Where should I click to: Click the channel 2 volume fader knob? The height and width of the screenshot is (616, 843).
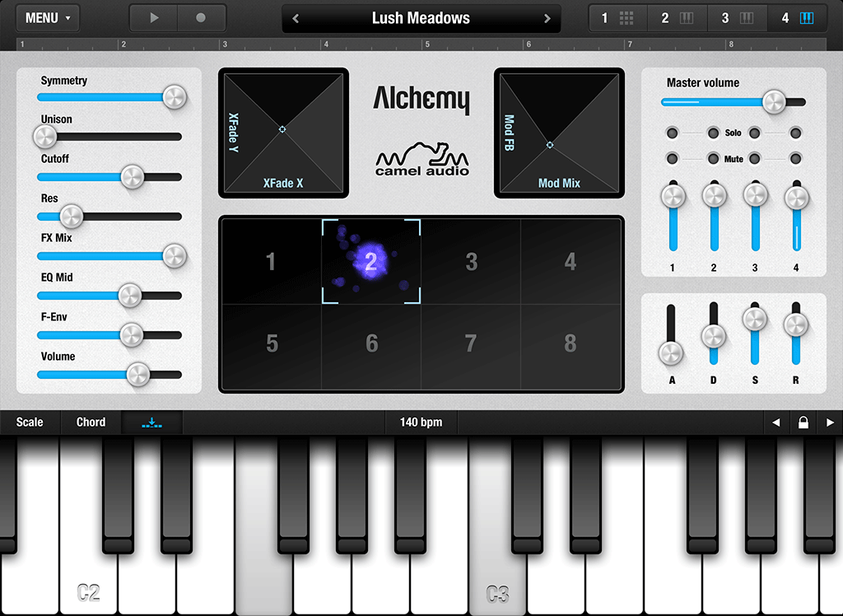click(x=714, y=196)
